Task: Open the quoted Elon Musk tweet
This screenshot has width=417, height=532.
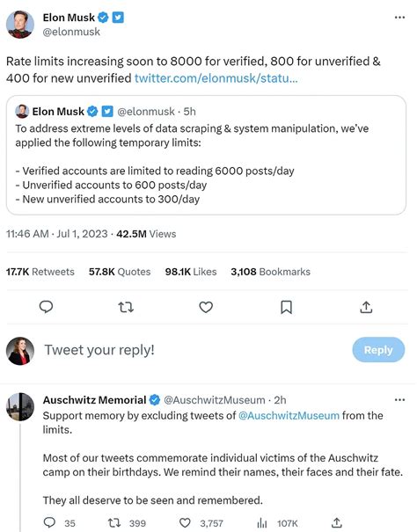Action: 206,155
